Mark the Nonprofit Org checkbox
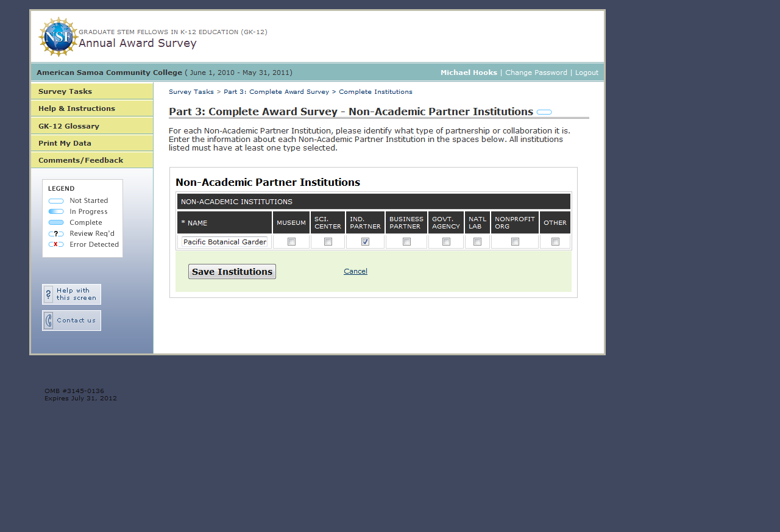The image size is (780, 532). coord(515,242)
